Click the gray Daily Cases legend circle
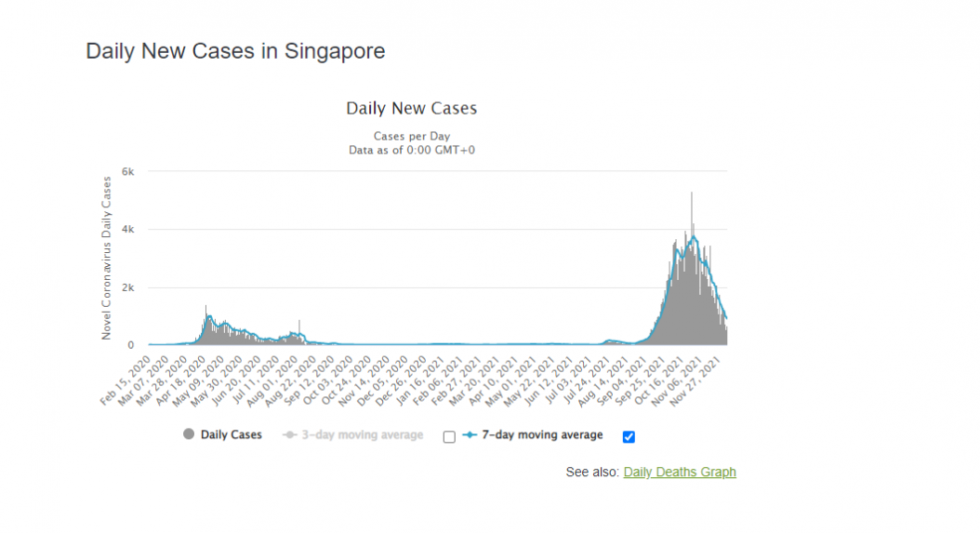This screenshot has height=533, width=980. 188,434
